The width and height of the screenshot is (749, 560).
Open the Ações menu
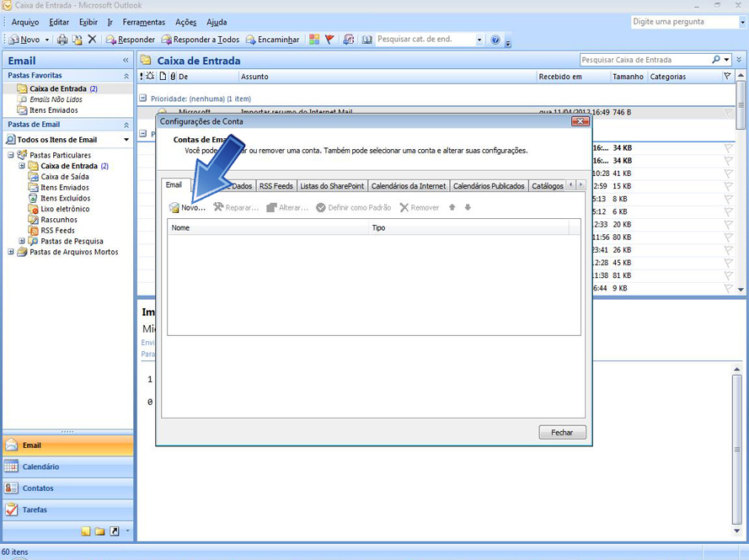[x=186, y=22]
